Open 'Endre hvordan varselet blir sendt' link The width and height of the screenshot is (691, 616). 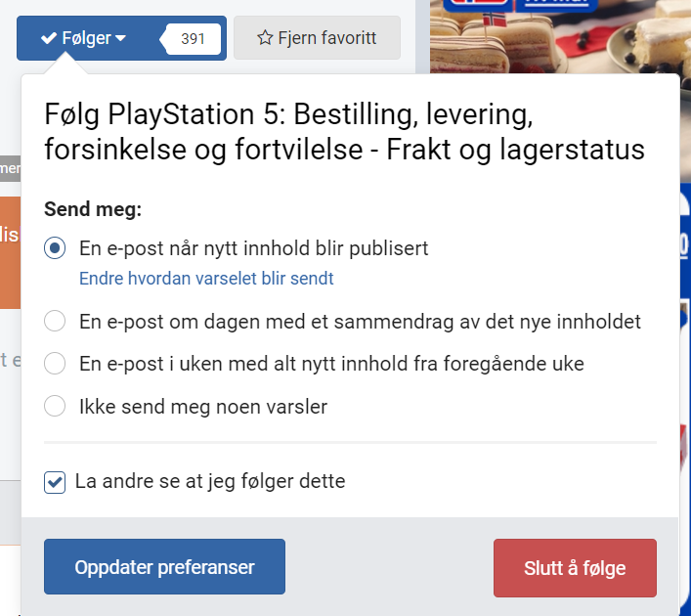[x=206, y=279]
